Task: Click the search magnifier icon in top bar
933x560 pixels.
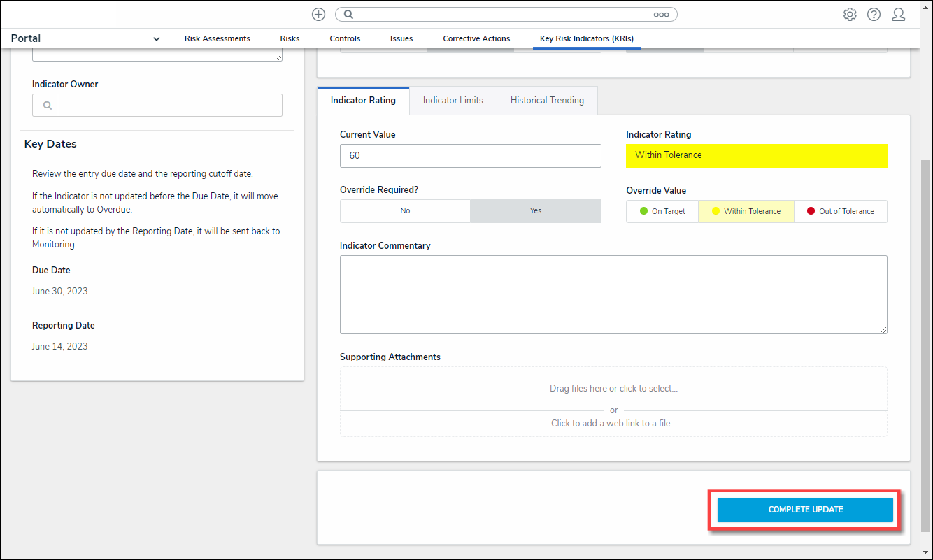Action: click(x=349, y=15)
